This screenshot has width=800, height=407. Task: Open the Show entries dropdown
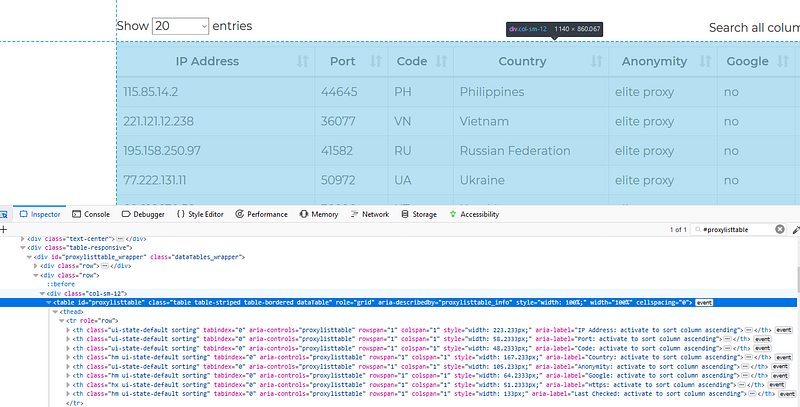pos(180,25)
